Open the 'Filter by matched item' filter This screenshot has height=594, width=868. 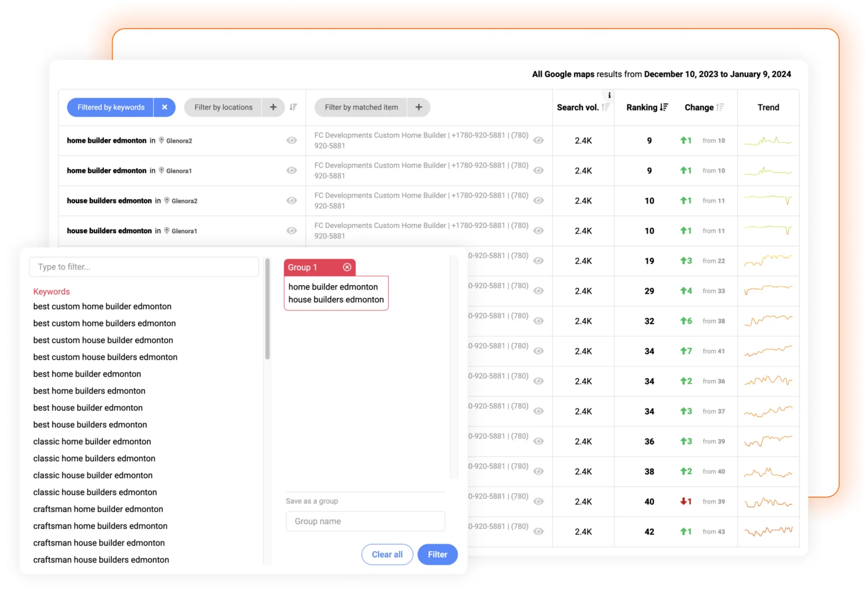point(361,107)
